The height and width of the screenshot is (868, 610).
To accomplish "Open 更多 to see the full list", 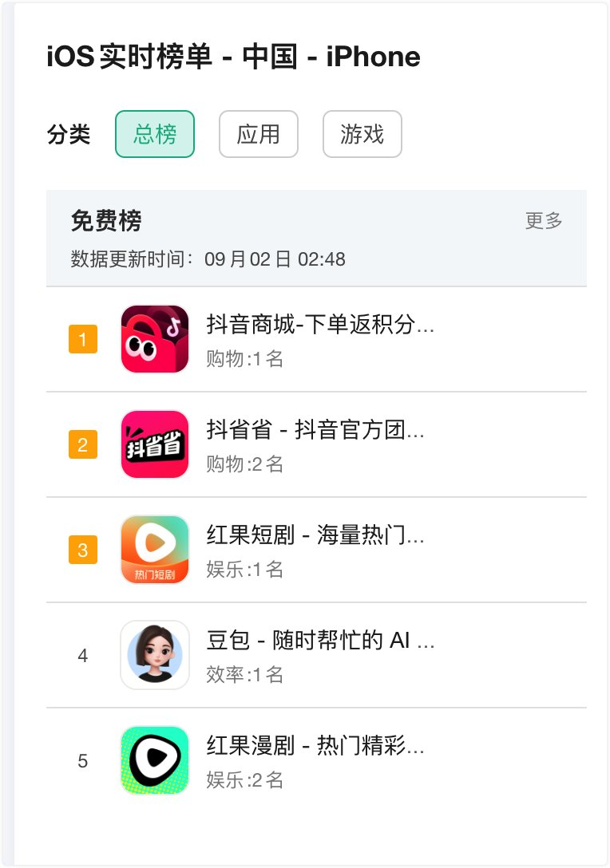I will [544, 220].
